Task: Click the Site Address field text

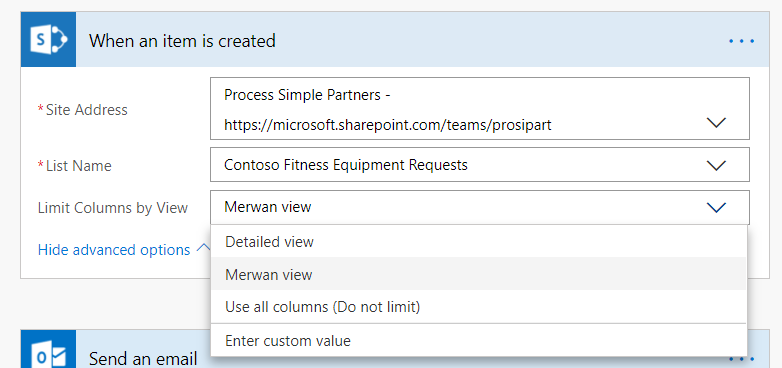Action: point(388,109)
